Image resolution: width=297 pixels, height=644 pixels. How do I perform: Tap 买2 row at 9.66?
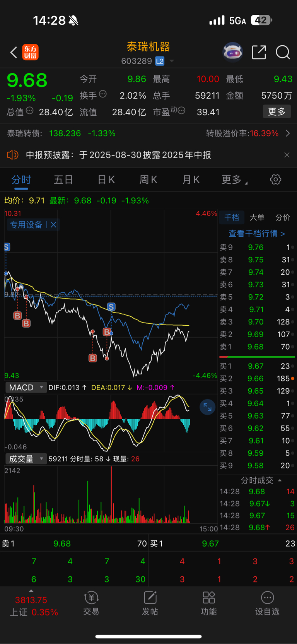point(257,379)
